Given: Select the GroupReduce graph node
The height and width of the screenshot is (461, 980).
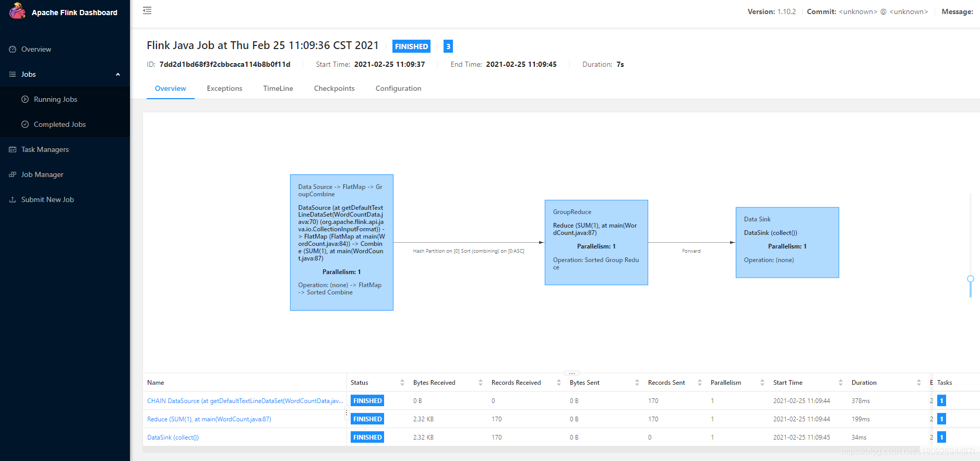Looking at the screenshot, I should coord(596,242).
